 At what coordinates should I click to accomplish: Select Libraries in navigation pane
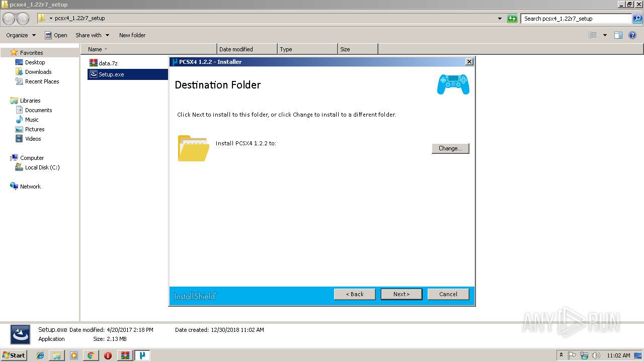pyautogui.click(x=30, y=101)
